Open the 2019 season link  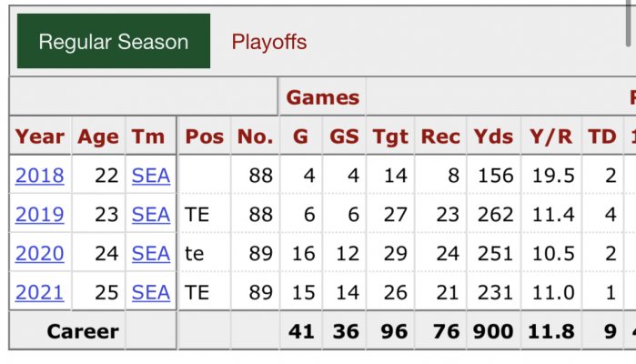(x=40, y=214)
